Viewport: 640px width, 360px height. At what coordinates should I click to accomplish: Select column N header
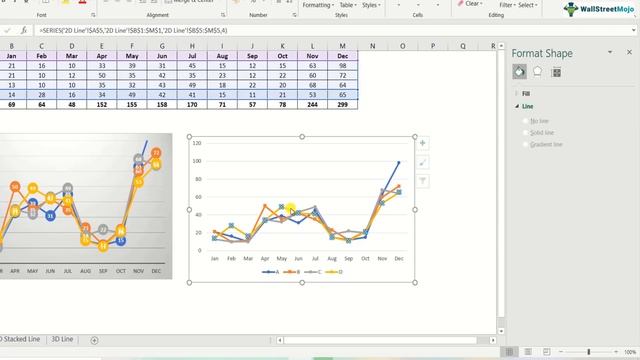point(372,46)
